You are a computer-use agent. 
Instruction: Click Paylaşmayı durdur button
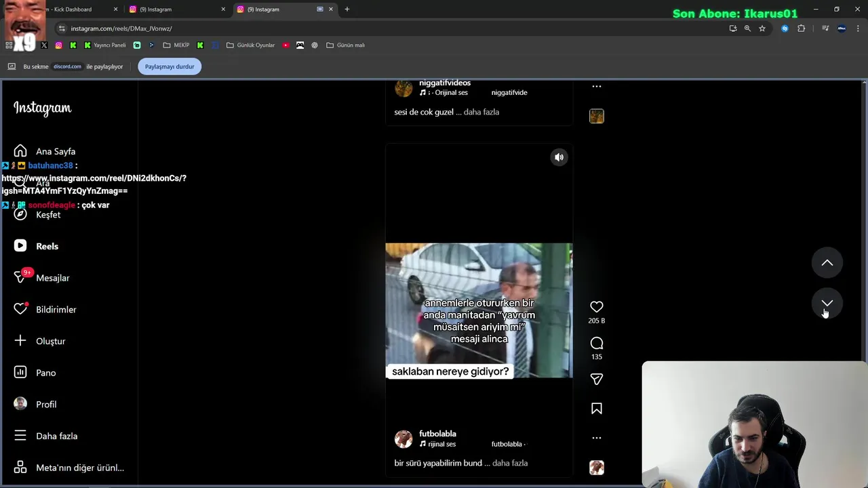(170, 66)
